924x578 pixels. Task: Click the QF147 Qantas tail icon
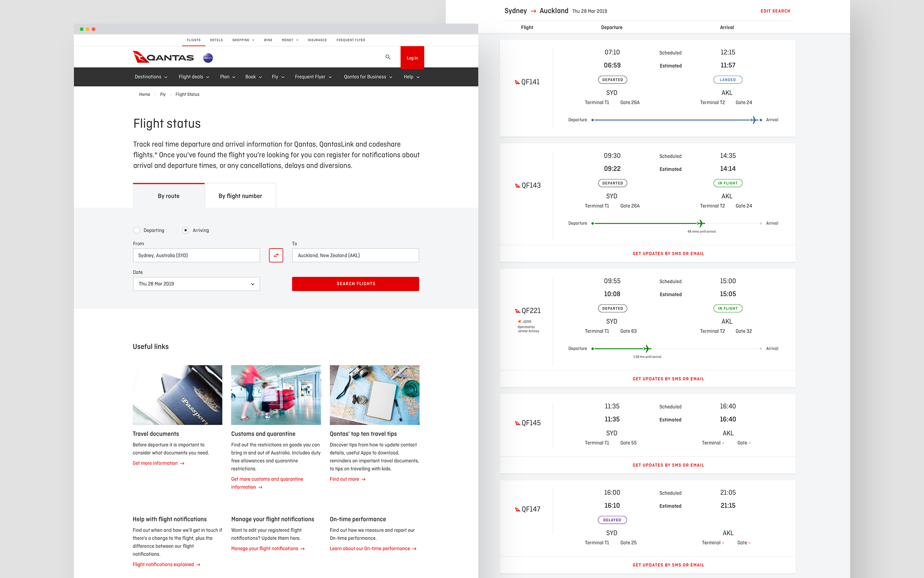tap(517, 510)
